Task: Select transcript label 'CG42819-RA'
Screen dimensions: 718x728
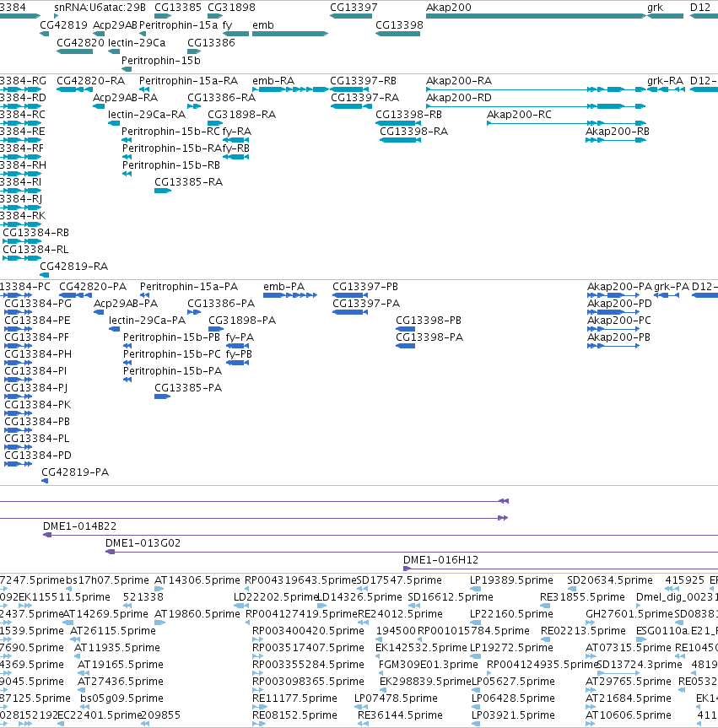Action: point(74,267)
